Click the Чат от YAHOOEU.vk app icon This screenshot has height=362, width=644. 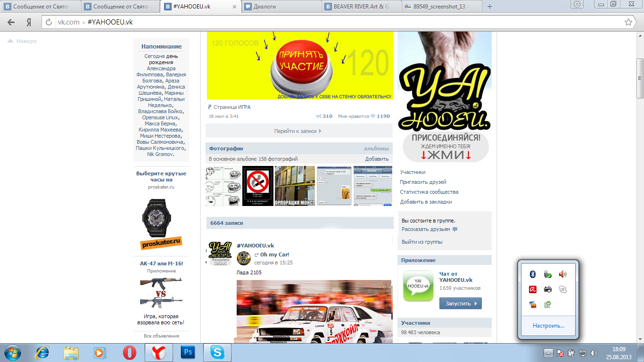[418, 286]
